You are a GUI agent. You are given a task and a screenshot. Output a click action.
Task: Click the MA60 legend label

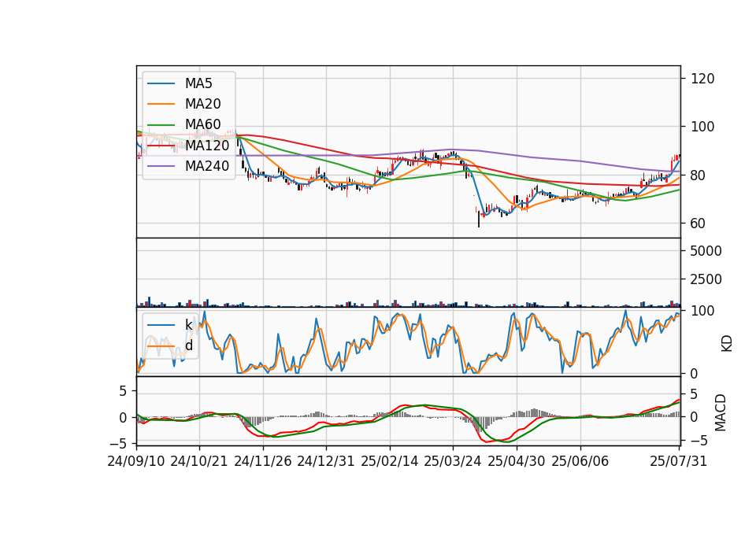(203, 124)
